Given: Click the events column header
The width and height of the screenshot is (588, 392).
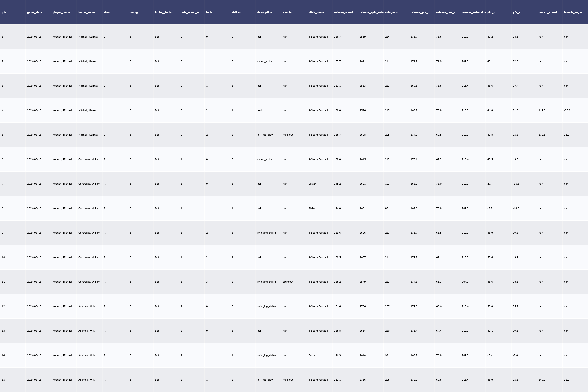Looking at the screenshot, I should pyautogui.click(x=287, y=12).
